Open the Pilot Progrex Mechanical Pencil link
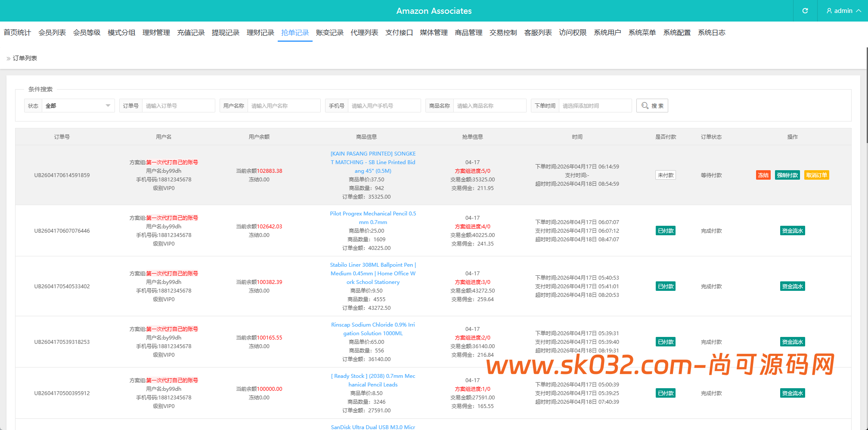The image size is (868, 430). click(373, 218)
